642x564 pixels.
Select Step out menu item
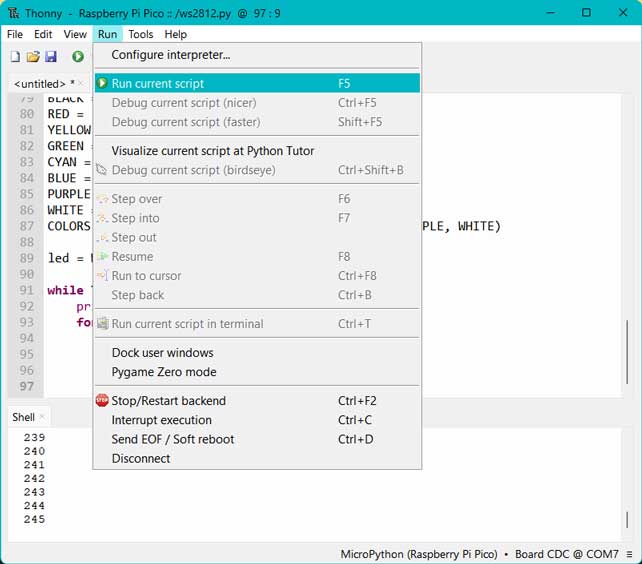tap(257, 237)
